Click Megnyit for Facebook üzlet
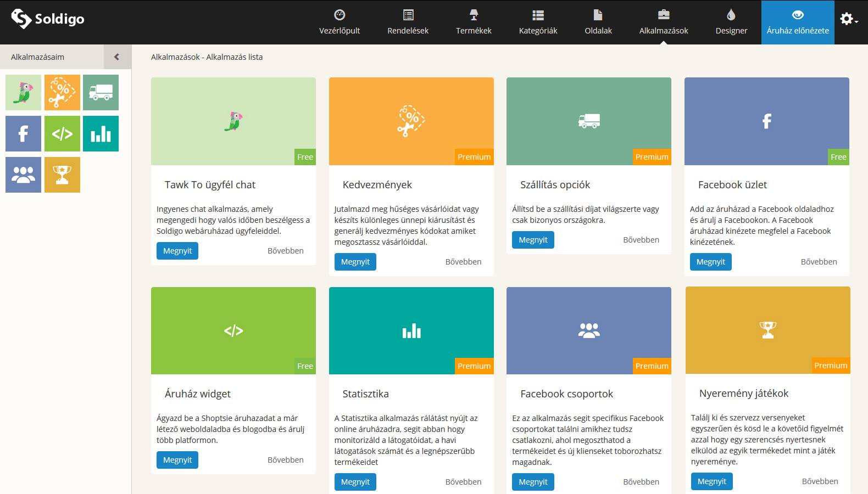This screenshot has width=868, height=494. point(711,262)
